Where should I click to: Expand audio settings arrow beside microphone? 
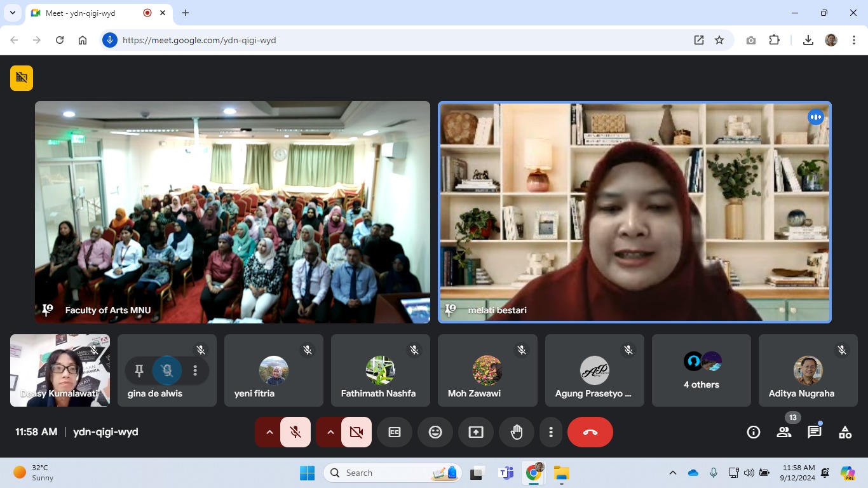269,432
